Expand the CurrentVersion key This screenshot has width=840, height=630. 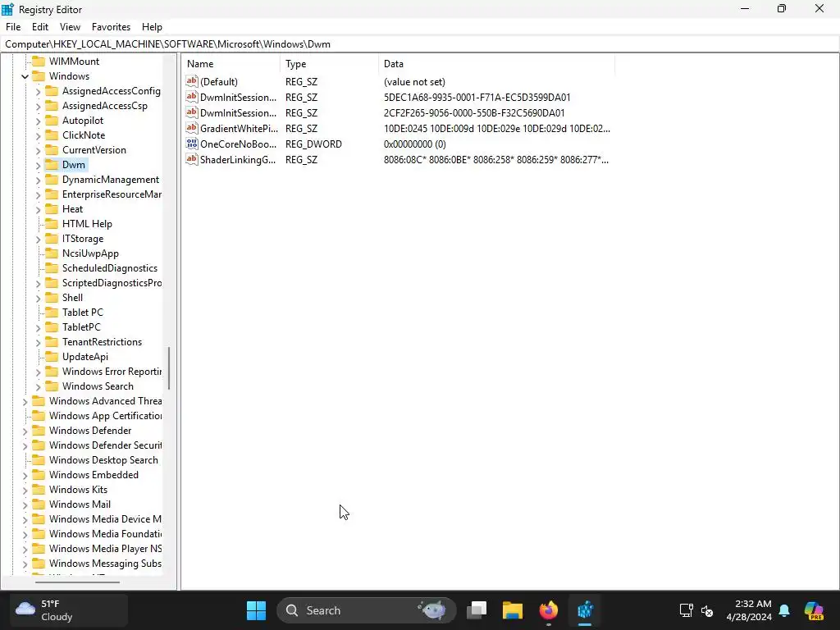pyautogui.click(x=38, y=151)
